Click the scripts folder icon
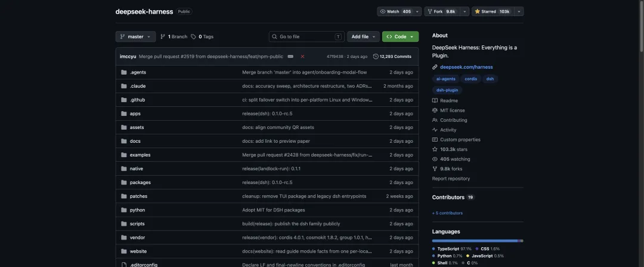Image resolution: width=644 pixels, height=267 pixels. (x=123, y=224)
